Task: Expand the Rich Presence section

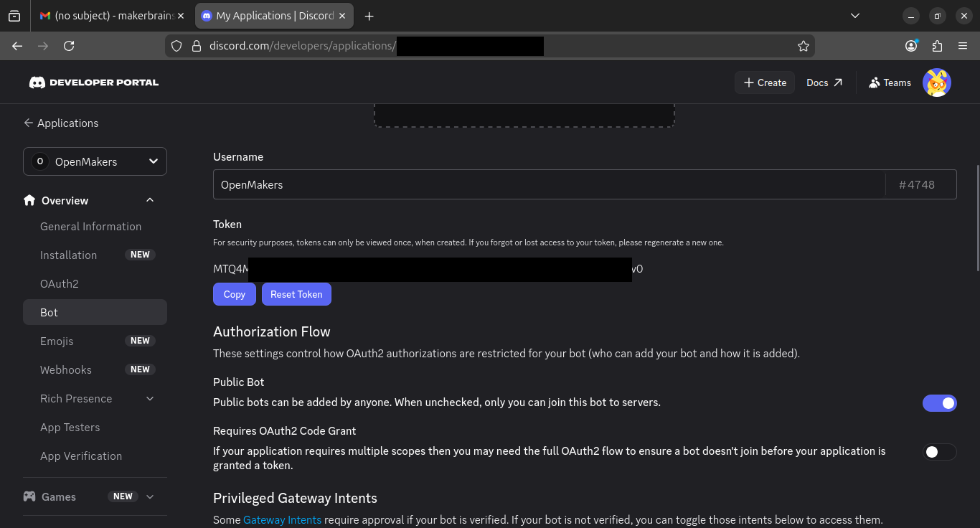Action: pyautogui.click(x=149, y=398)
